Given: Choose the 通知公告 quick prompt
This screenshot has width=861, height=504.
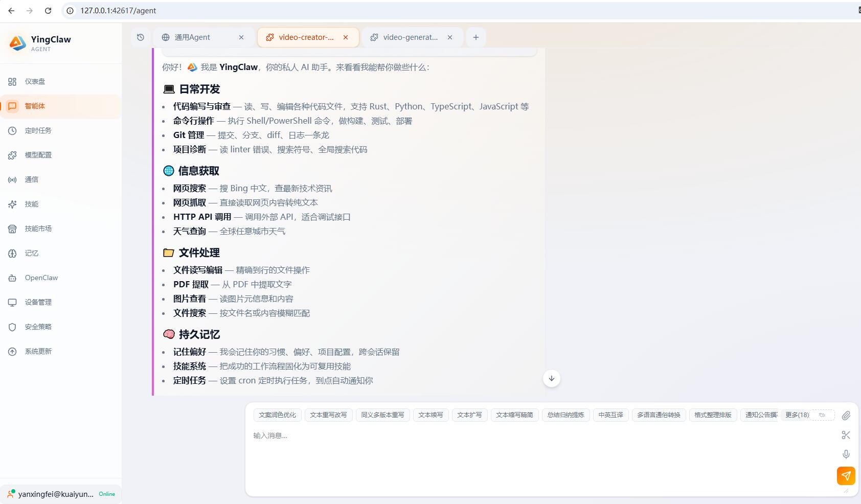Looking at the screenshot, I should pyautogui.click(x=760, y=415).
